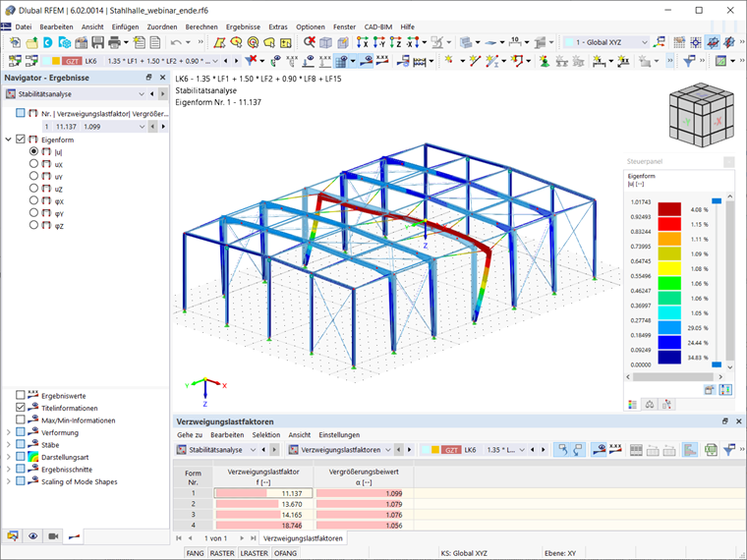Select table row for form number 4
This screenshot has width=747, height=560.
pos(193,526)
